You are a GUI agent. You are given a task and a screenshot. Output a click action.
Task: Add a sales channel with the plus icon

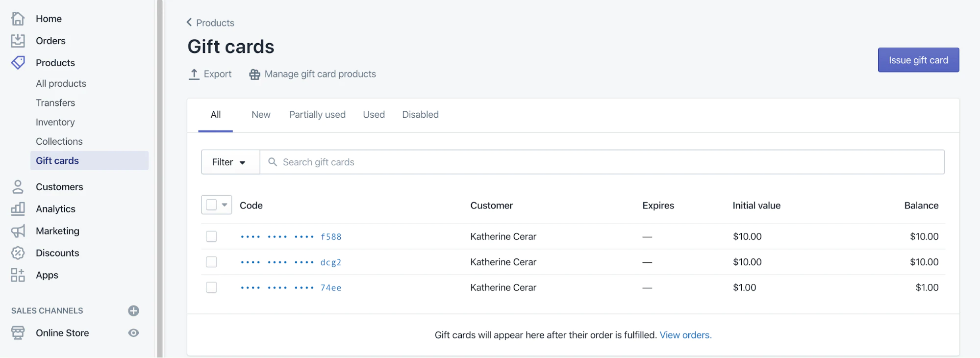[x=133, y=311]
